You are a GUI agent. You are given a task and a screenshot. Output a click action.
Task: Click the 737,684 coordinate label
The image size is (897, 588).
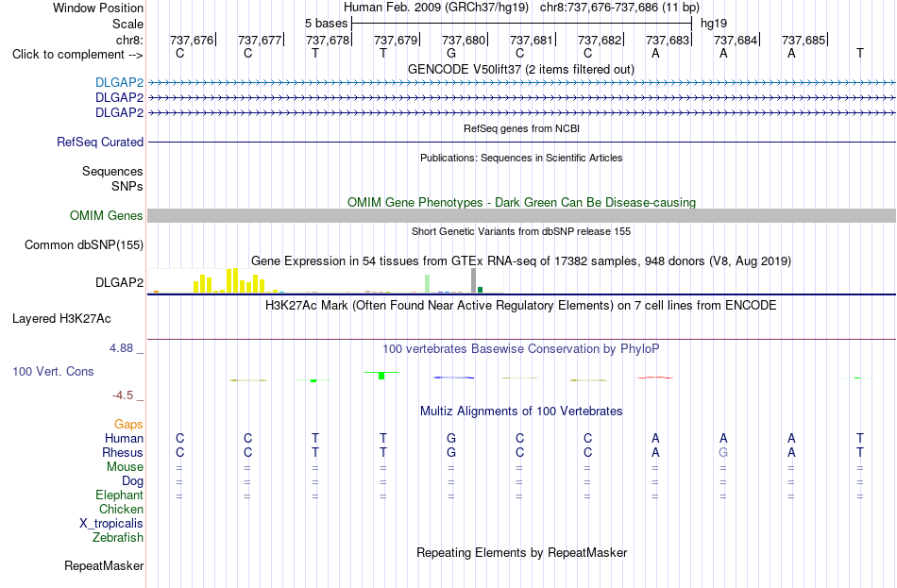tap(736, 40)
